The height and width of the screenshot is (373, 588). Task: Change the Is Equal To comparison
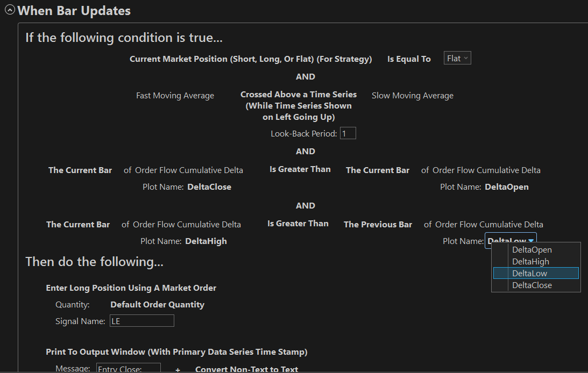[x=409, y=59]
